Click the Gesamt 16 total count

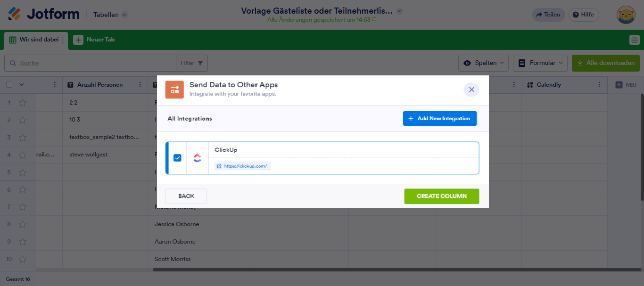[18, 279]
